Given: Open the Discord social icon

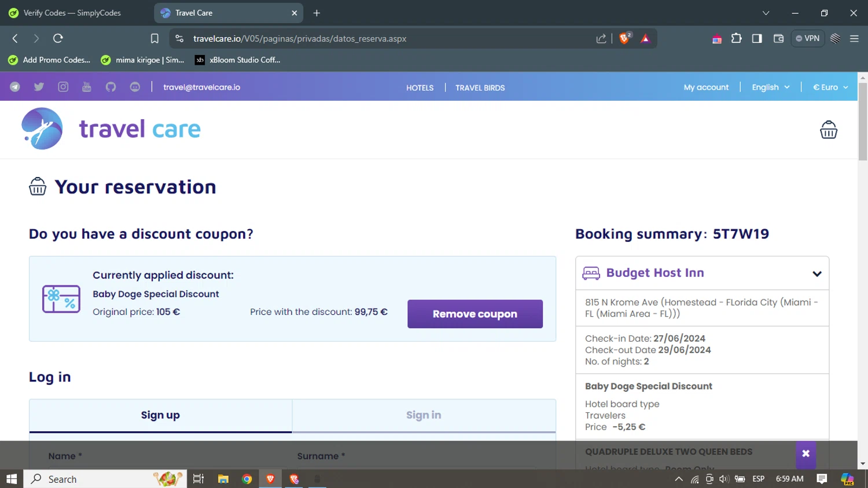Looking at the screenshot, I should click(135, 87).
